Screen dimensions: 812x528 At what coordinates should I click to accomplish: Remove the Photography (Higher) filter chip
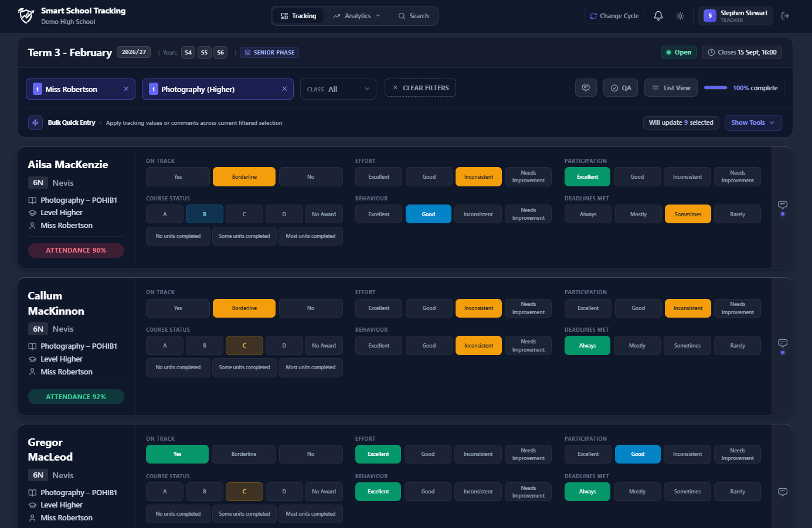(x=284, y=89)
